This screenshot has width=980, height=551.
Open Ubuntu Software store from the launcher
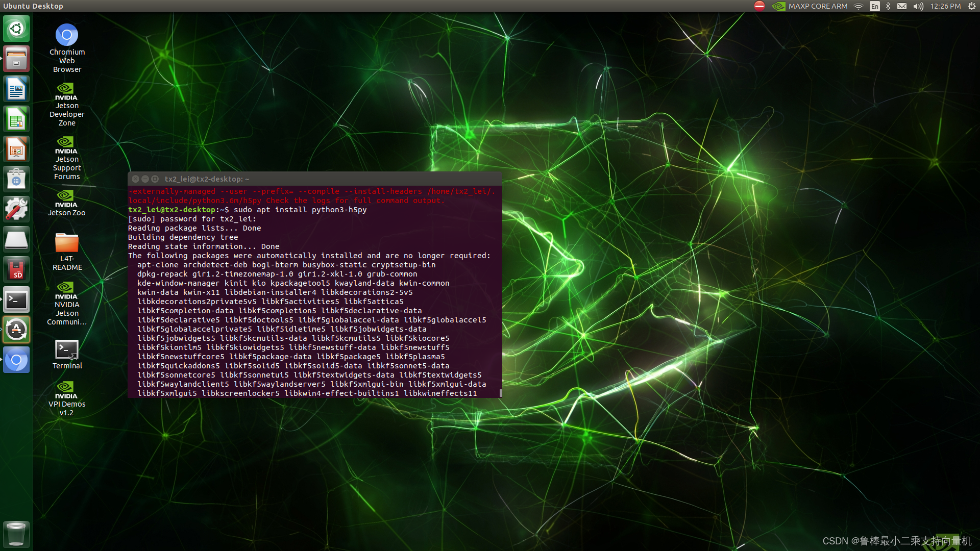coord(16,179)
